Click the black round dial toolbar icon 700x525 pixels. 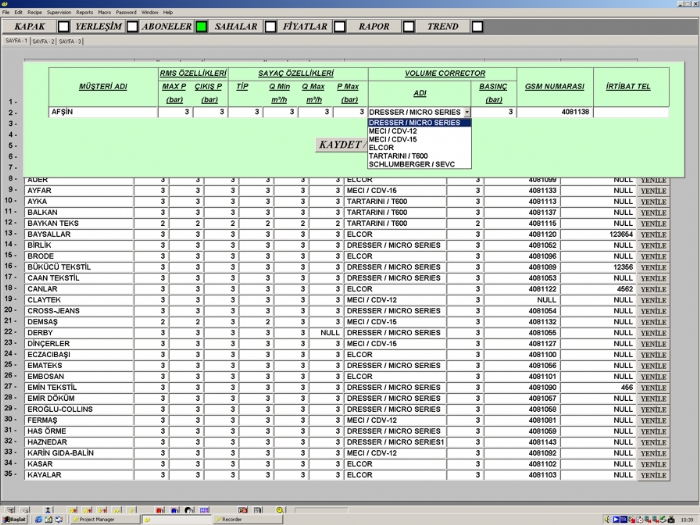pyautogui.click(x=189, y=510)
